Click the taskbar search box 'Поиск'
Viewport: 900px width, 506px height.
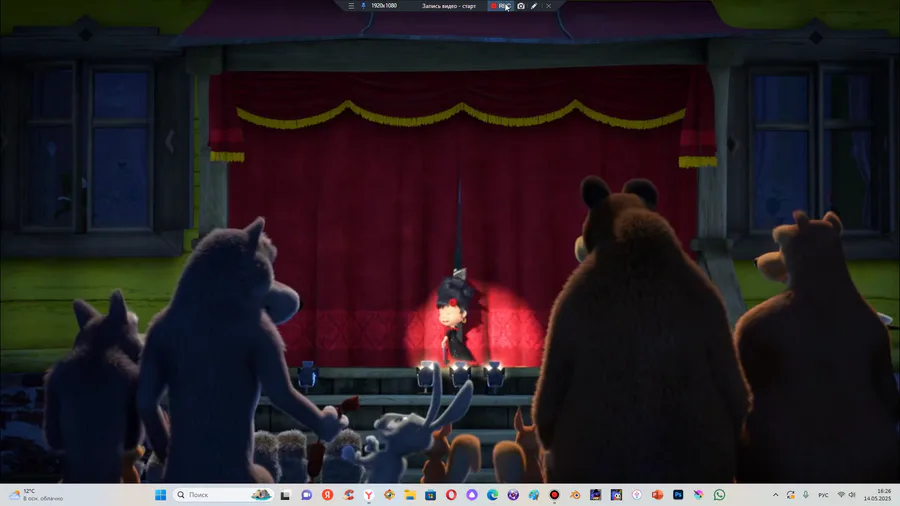(223, 495)
